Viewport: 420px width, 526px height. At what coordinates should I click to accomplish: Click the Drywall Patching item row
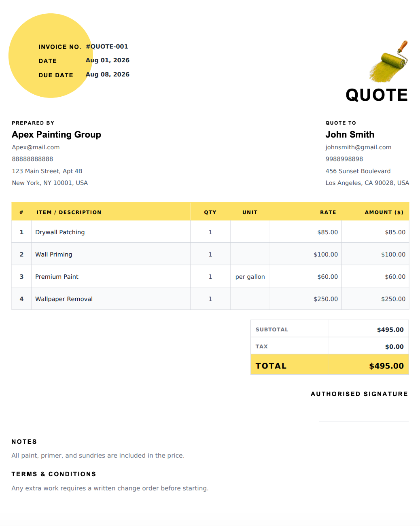pos(210,232)
